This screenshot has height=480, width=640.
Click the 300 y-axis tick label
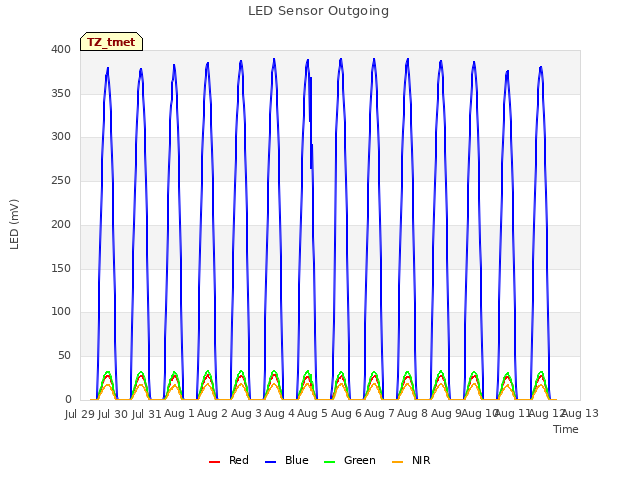pos(61,137)
